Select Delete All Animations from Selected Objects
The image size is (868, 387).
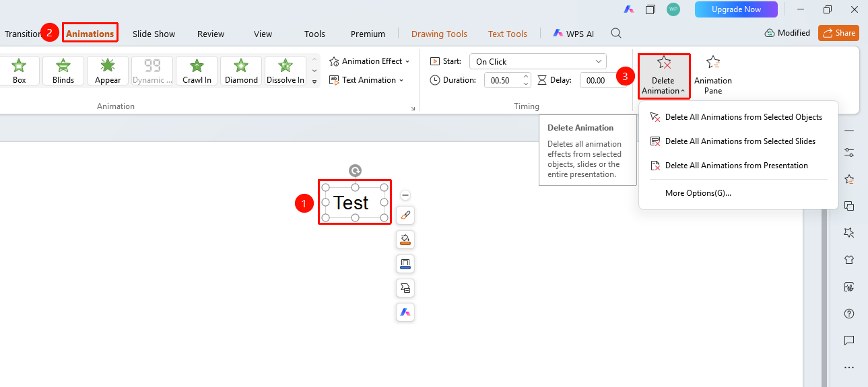[737, 117]
